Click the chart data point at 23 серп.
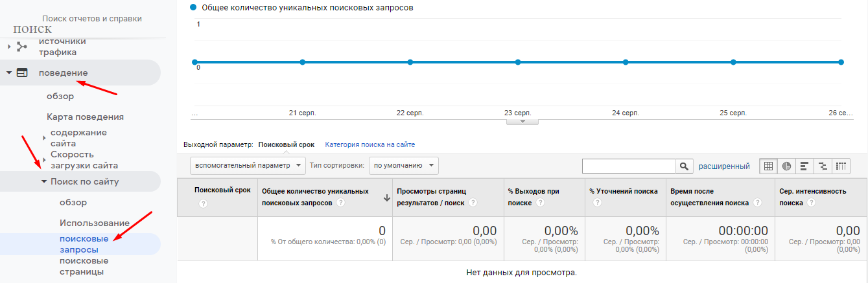 coord(517,62)
